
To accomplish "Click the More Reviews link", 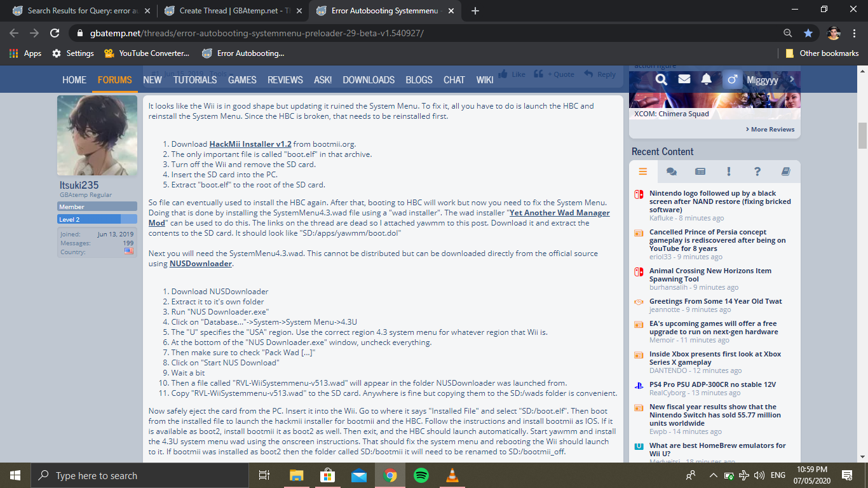I will tap(770, 129).
